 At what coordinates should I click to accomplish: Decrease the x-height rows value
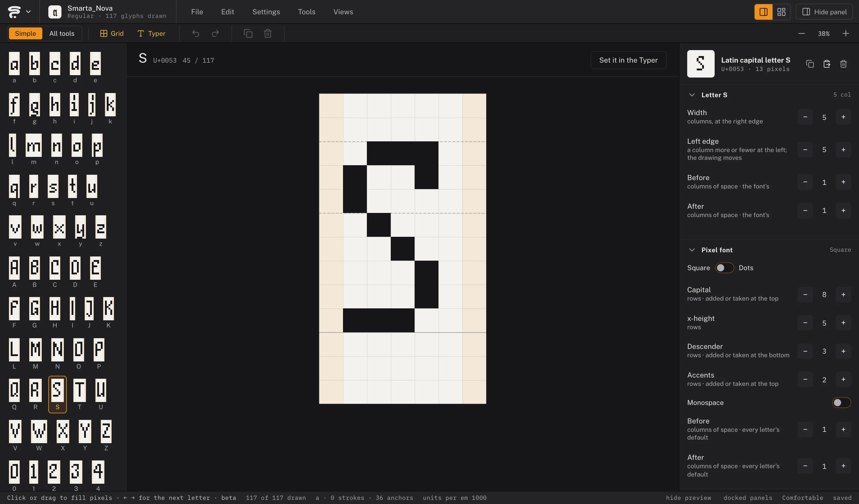(805, 323)
